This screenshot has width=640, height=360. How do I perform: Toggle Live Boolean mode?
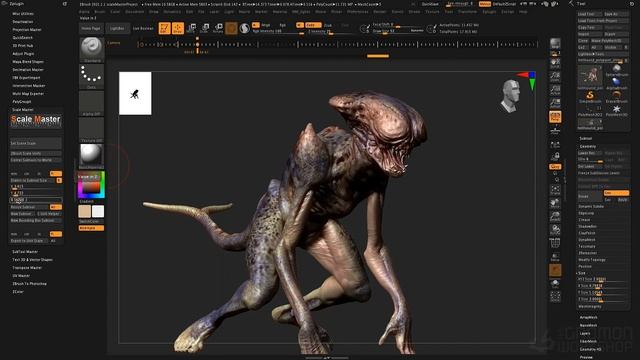(143, 29)
